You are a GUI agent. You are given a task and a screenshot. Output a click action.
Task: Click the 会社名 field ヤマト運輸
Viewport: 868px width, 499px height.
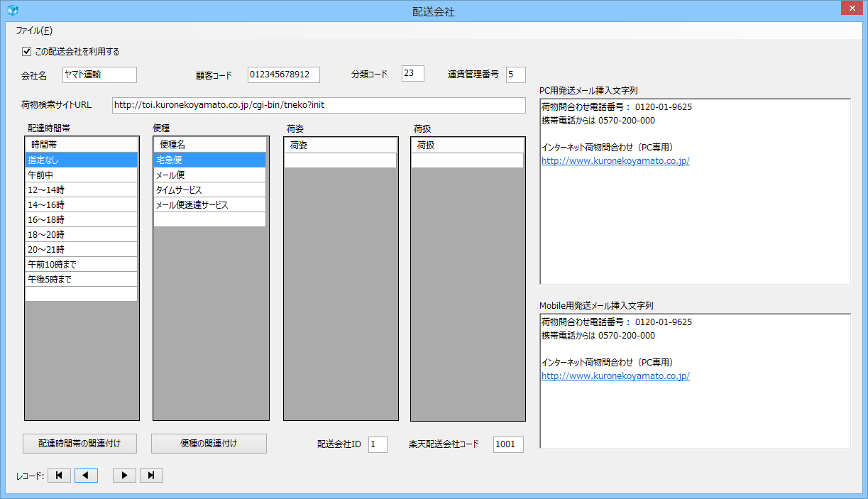point(99,75)
